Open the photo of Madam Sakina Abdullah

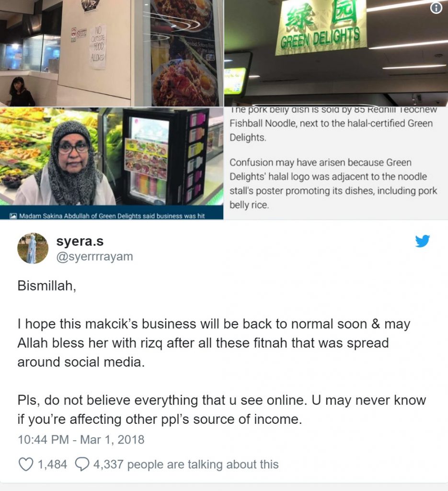pos(112,164)
